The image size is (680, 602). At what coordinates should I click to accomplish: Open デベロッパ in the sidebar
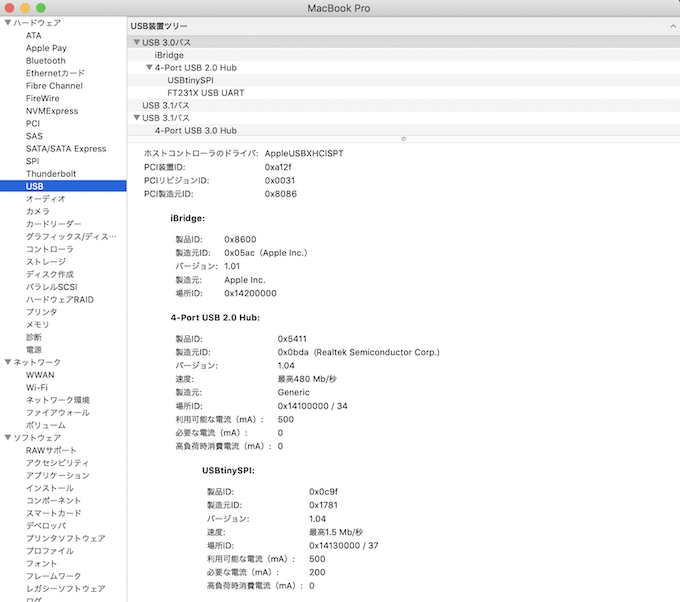pos(46,526)
